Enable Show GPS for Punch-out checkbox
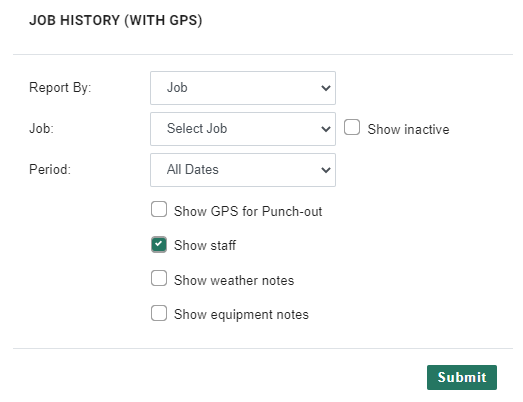This screenshot has height=402, width=523. pos(159,209)
